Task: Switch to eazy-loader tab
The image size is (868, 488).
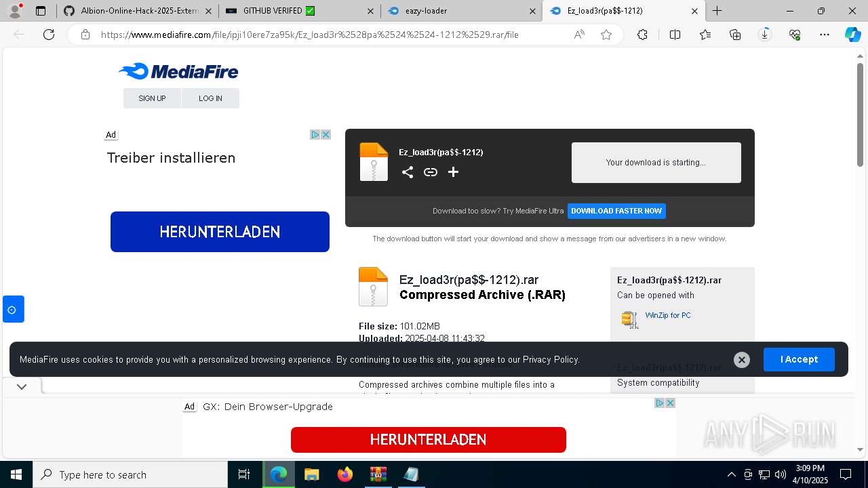Action: click(x=461, y=11)
